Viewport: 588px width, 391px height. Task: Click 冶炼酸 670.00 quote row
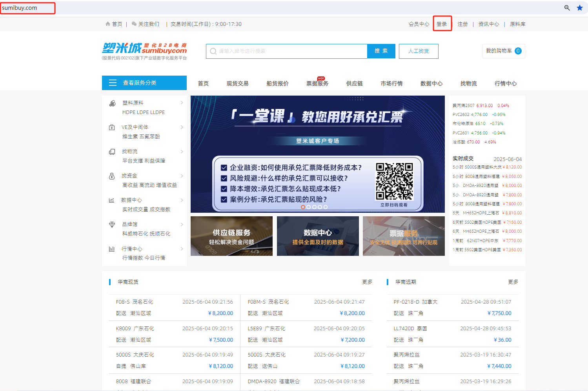point(474,142)
